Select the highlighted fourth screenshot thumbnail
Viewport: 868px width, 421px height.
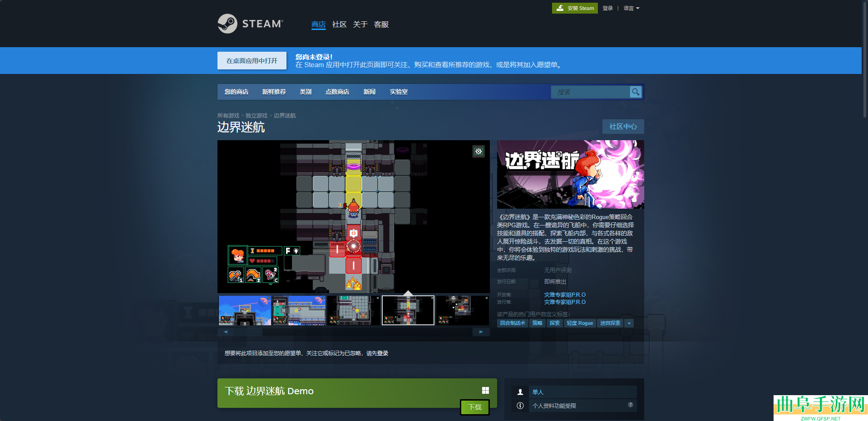click(408, 310)
